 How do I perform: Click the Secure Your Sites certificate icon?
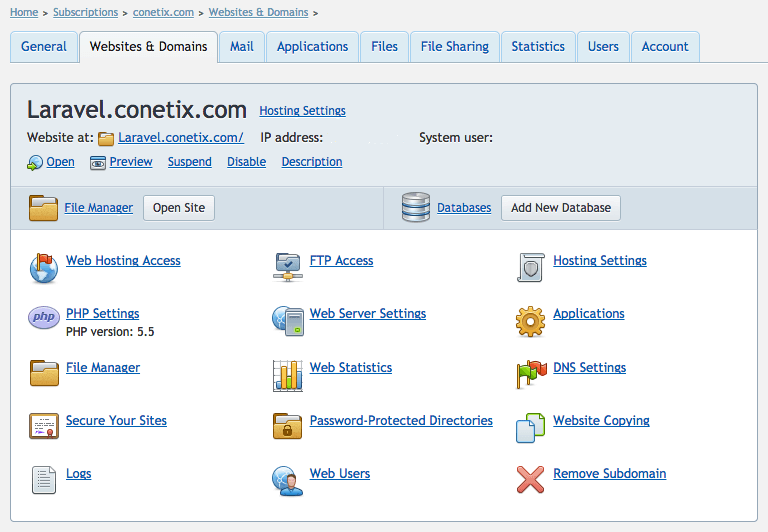coord(44,426)
